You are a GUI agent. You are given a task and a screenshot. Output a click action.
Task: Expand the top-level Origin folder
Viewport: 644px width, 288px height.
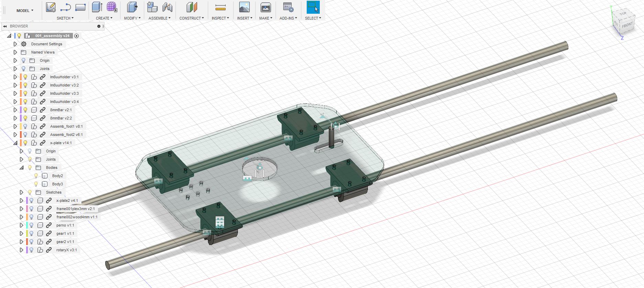[x=15, y=60]
